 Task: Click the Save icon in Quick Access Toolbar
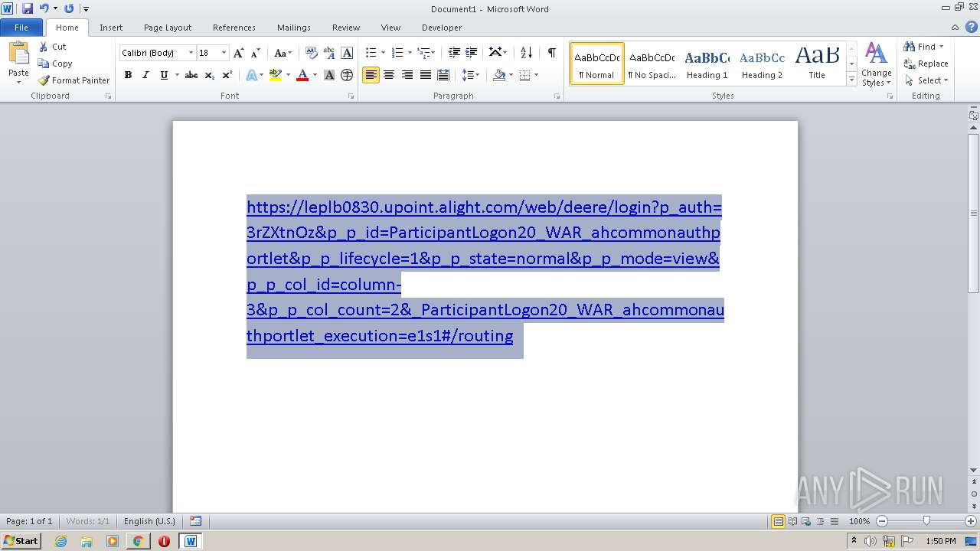coord(28,8)
